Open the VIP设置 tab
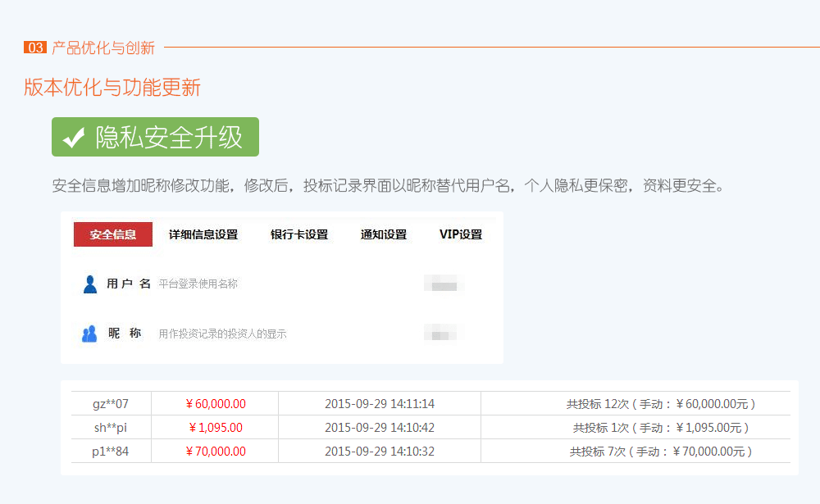This screenshot has height=504, width=820. pos(461,234)
